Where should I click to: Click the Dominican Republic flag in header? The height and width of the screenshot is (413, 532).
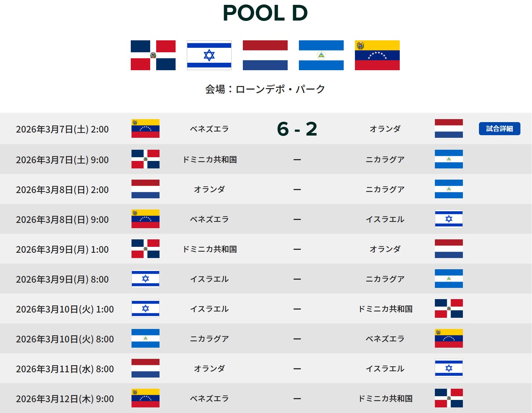pos(153,55)
